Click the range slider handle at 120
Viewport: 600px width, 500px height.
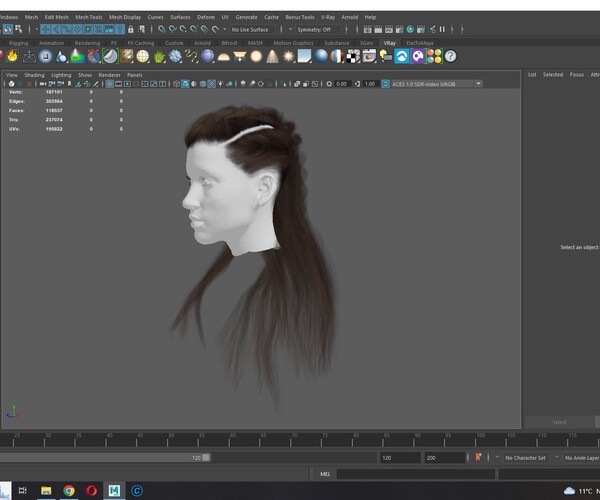[206, 458]
